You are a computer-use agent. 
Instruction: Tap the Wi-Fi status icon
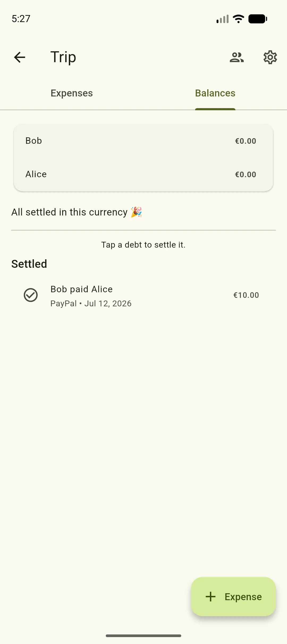click(238, 19)
